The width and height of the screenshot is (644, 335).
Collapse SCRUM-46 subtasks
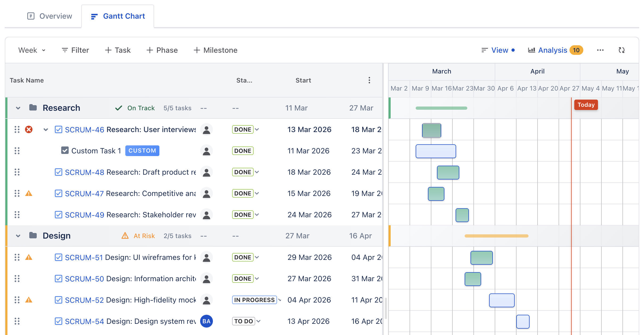click(46, 129)
